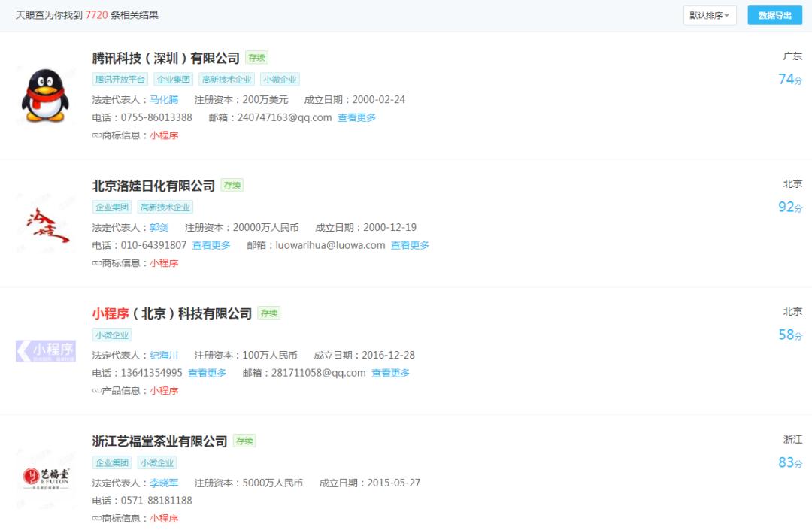Open legal representative 马化腾
Screen dimensions: 812x530
[164, 99]
